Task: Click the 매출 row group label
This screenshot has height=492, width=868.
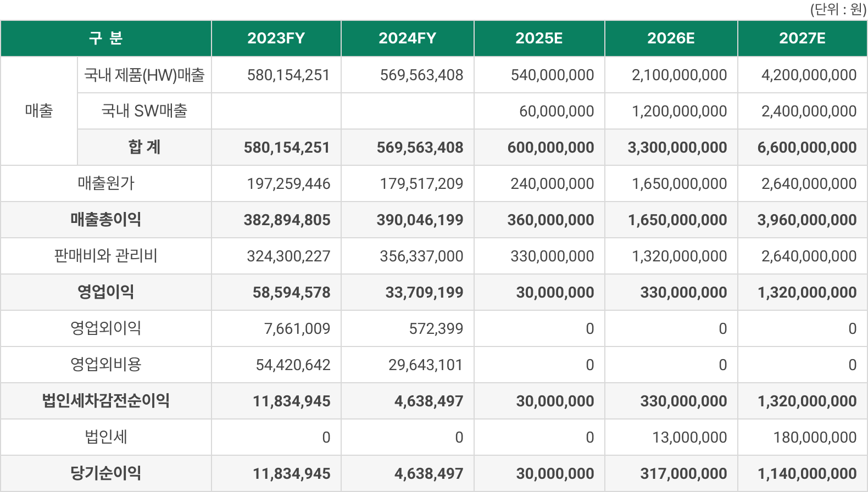Action: 39,111
